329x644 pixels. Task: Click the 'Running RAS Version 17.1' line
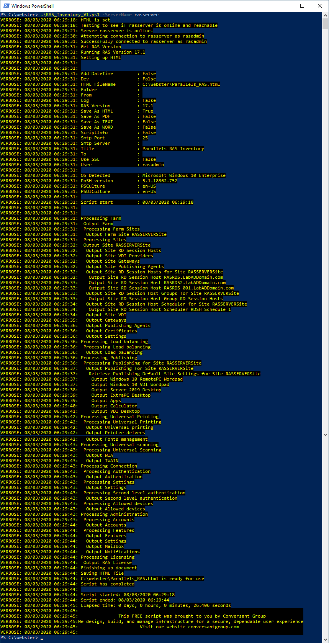(x=113, y=52)
